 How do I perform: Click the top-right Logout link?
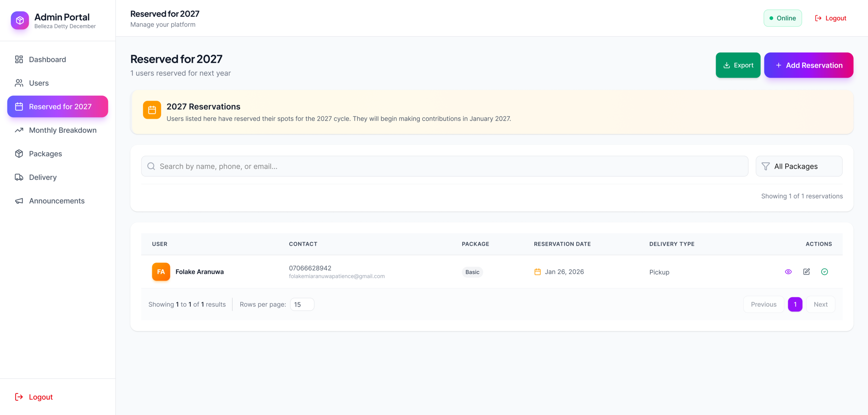point(830,18)
